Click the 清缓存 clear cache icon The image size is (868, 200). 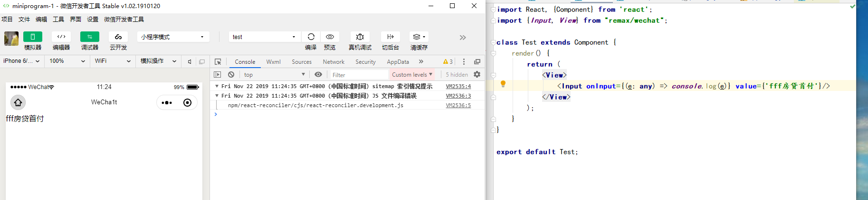pyautogui.click(x=419, y=37)
